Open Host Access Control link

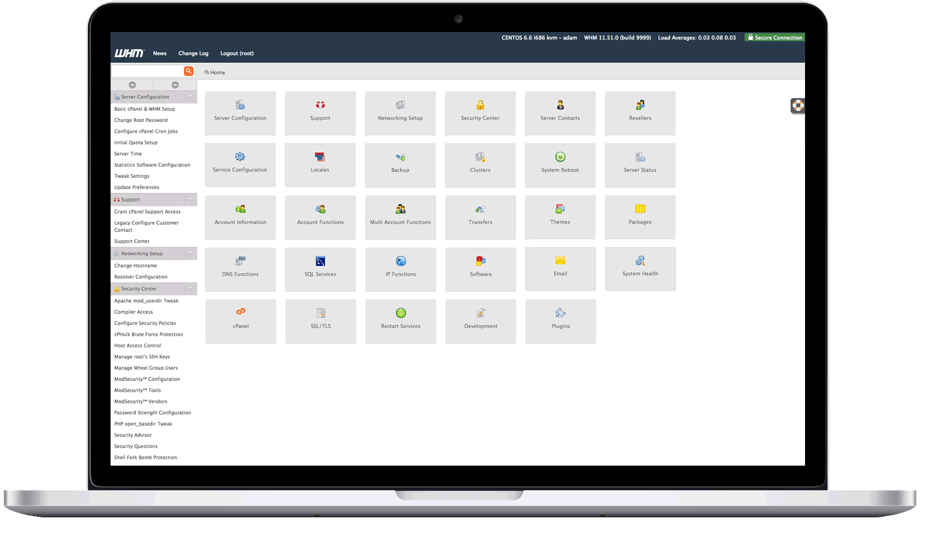pyautogui.click(x=138, y=346)
